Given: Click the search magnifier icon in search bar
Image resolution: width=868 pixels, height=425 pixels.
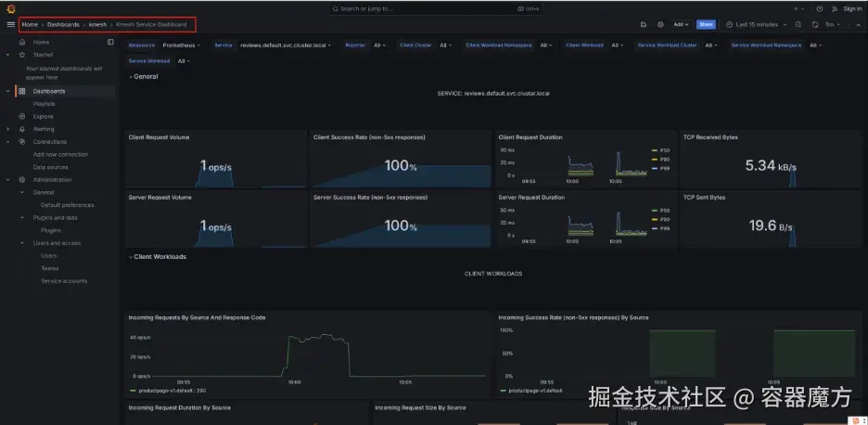Looking at the screenshot, I should pyautogui.click(x=336, y=9).
